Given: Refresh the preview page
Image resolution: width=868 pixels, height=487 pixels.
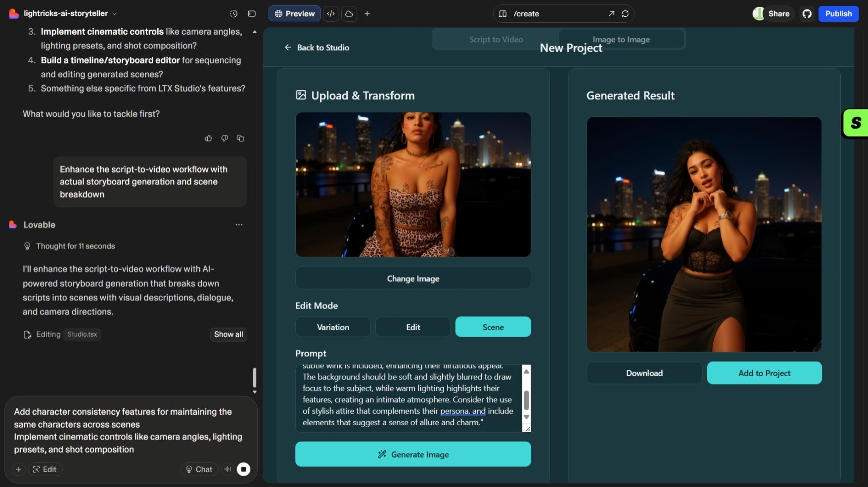Looking at the screenshot, I should click(x=625, y=14).
